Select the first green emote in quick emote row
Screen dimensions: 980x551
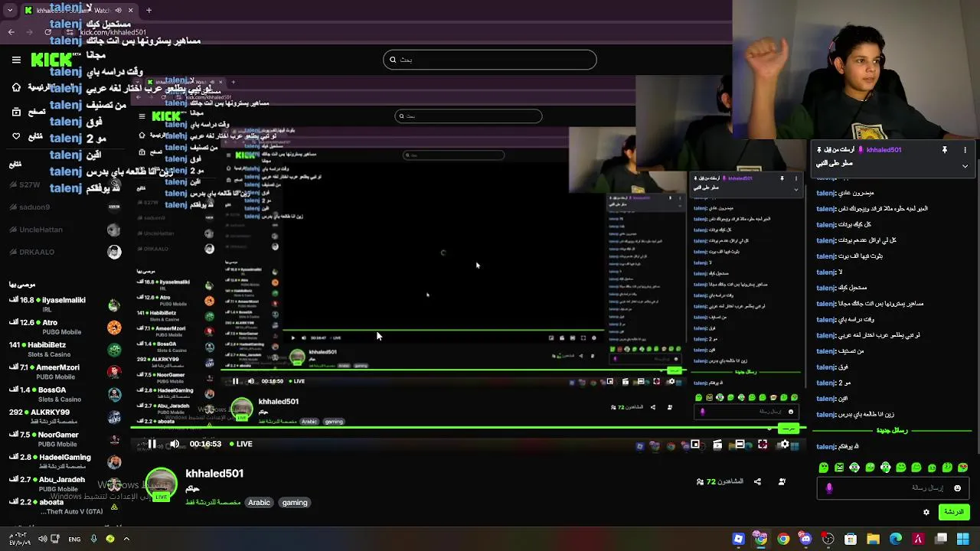click(x=824, y=468)
